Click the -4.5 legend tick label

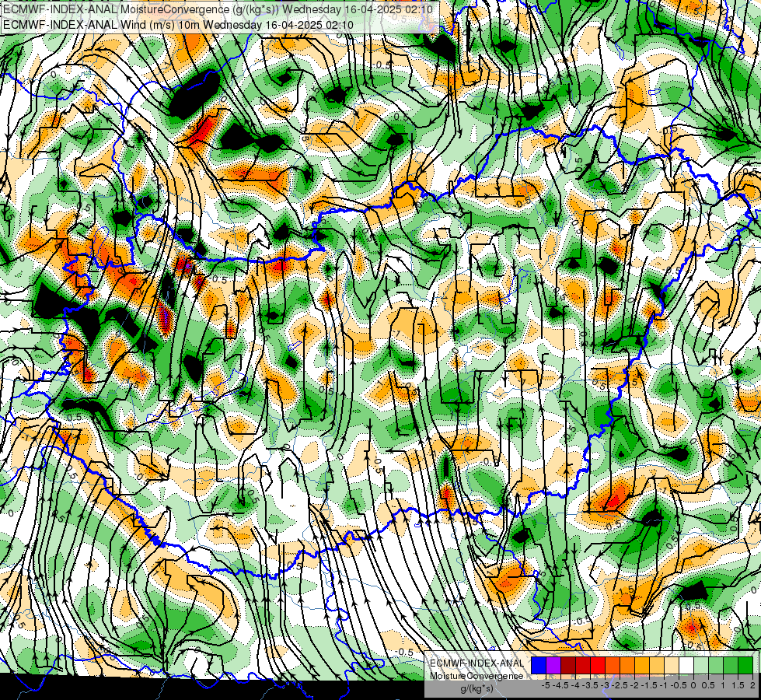[561, 685]
